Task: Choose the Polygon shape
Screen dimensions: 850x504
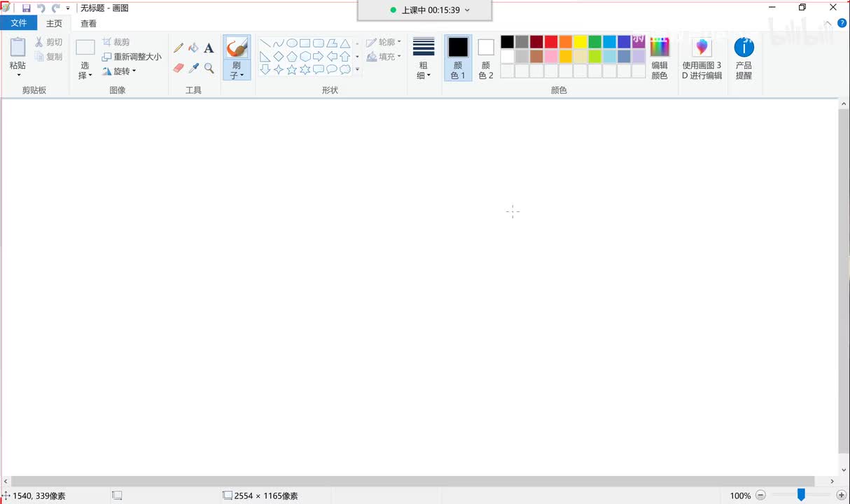Action: click(332, 43)
